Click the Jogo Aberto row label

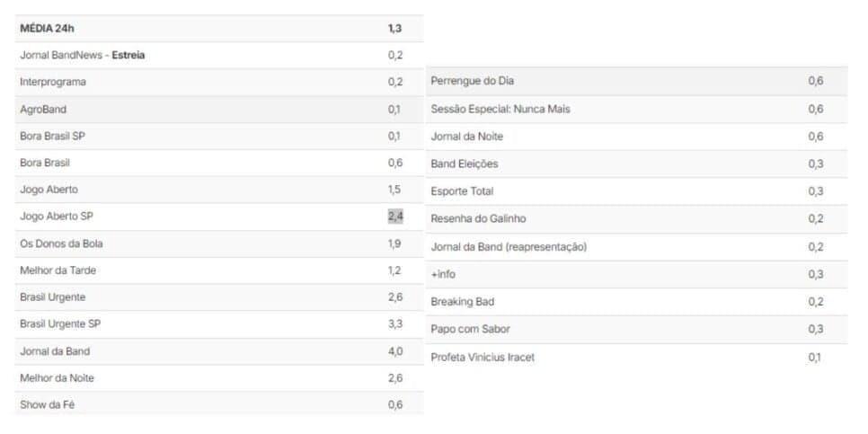click(x=49, y=190)
